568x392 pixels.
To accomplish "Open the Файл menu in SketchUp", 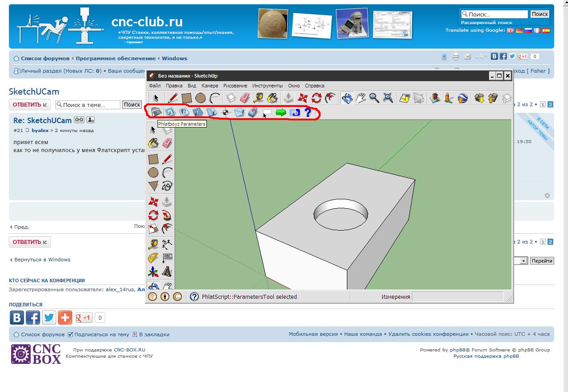I will tap(155, 86).
